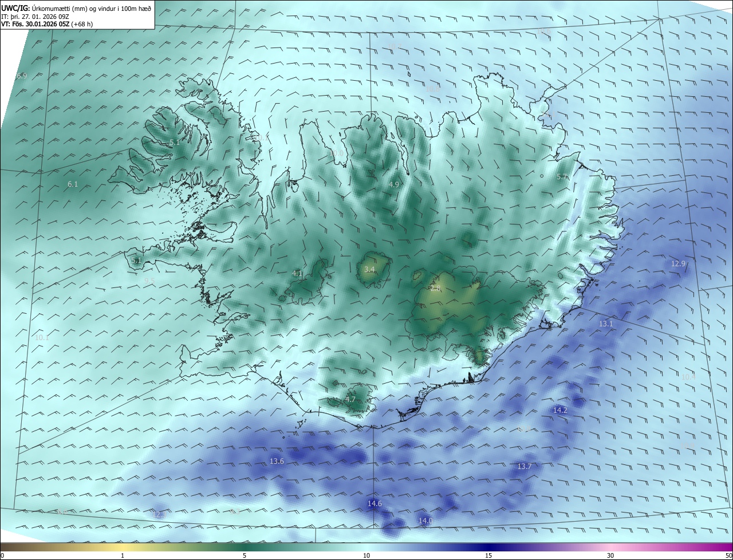Click the 15 tick on the color scale
This screenshot has height=560, width=733.
pos(488,555)
